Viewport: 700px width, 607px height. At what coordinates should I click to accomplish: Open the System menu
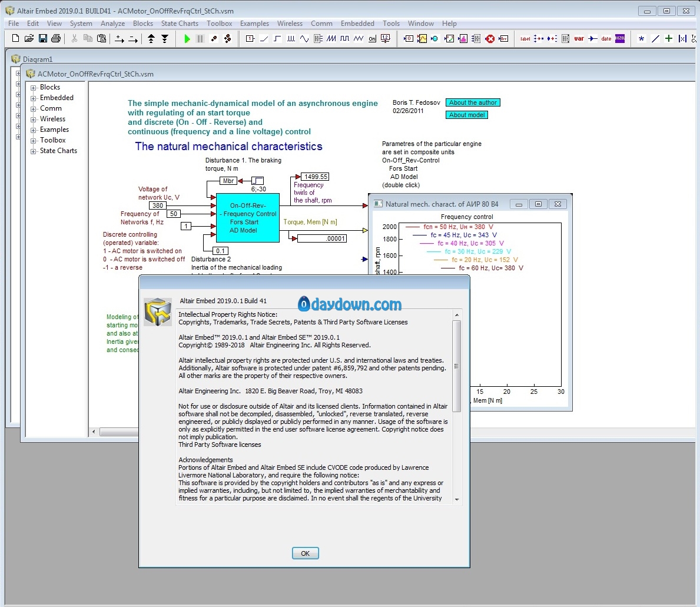click(x=81, y=24)
